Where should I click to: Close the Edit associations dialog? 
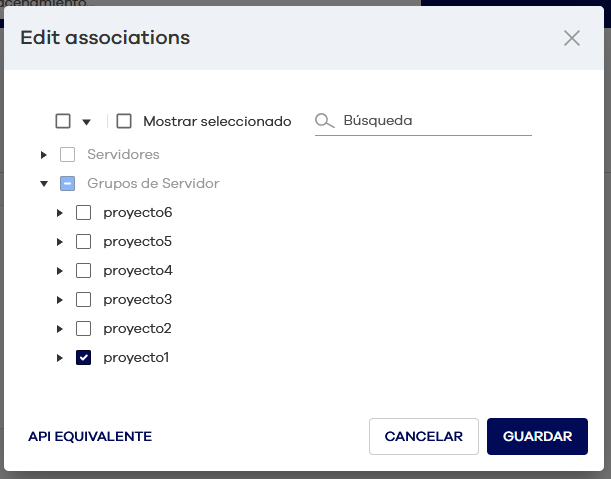click(572, 38)
